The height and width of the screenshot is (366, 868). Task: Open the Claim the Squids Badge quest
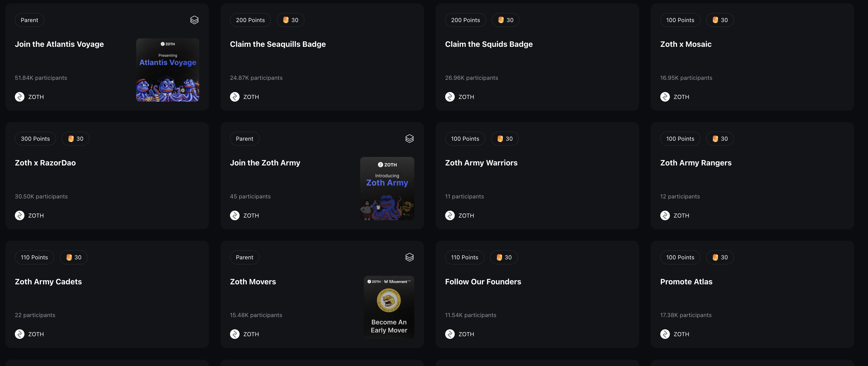coord(489,44)
